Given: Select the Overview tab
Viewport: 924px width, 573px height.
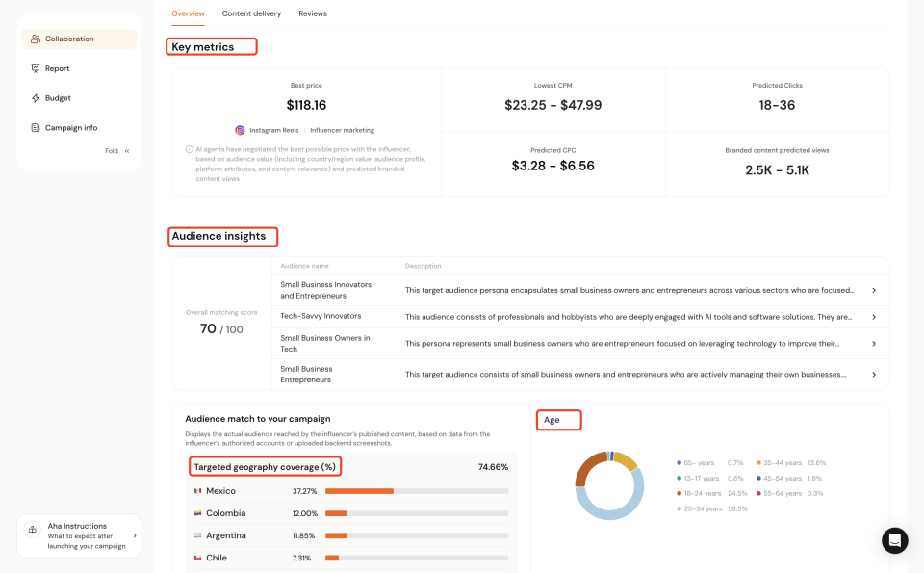Looking at the screenshot, I should [188, 13].
